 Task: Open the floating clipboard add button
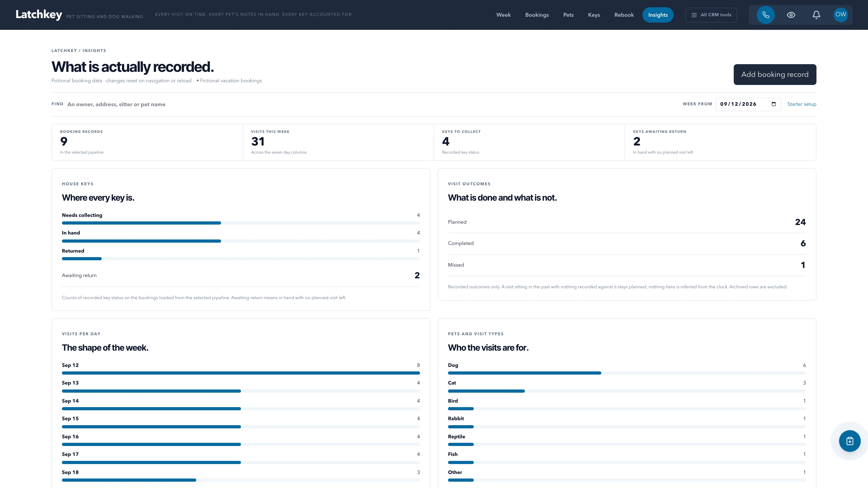(x=850, y=441)
